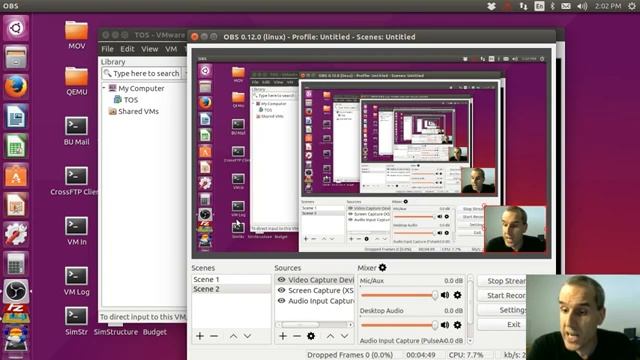Open VM menu in VMware window
Image resolution: width=640 pixels, height=360 pixels.
(171, 49)
